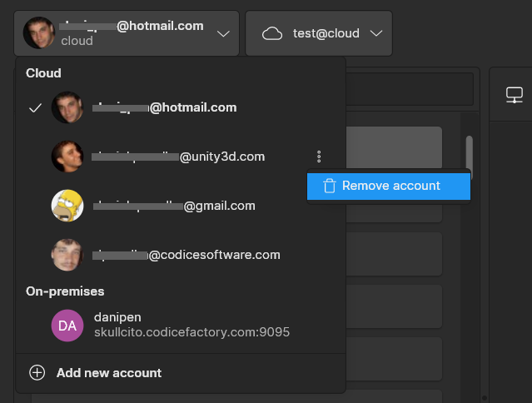532x403 pixels.
Task: Click the cloud icon beside test@cloud
Action: point(271,33)
